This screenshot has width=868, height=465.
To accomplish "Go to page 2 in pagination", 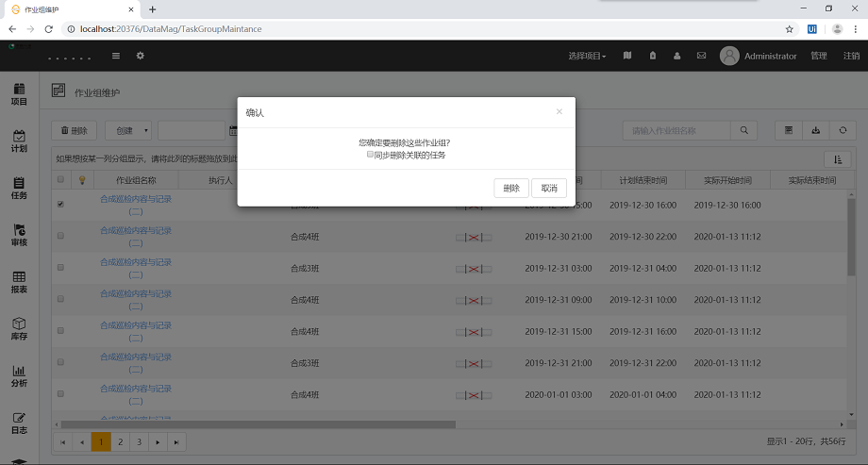I will point(121,441).
